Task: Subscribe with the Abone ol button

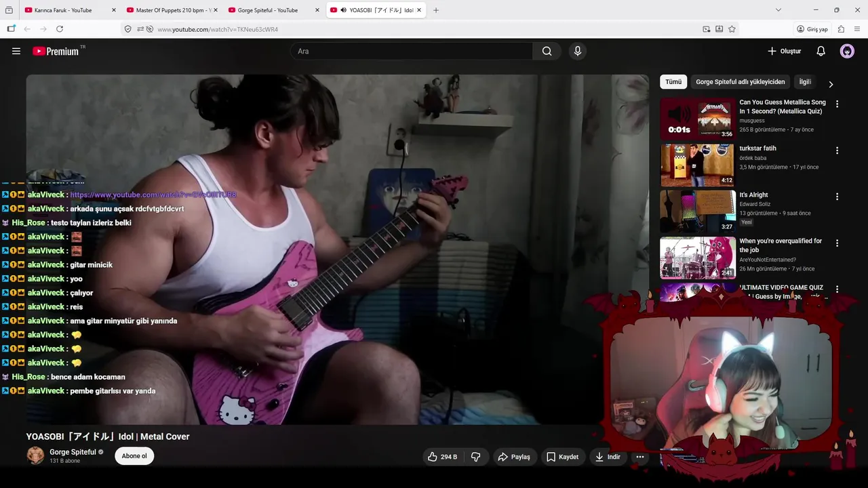Action: (x=134, y=456)
